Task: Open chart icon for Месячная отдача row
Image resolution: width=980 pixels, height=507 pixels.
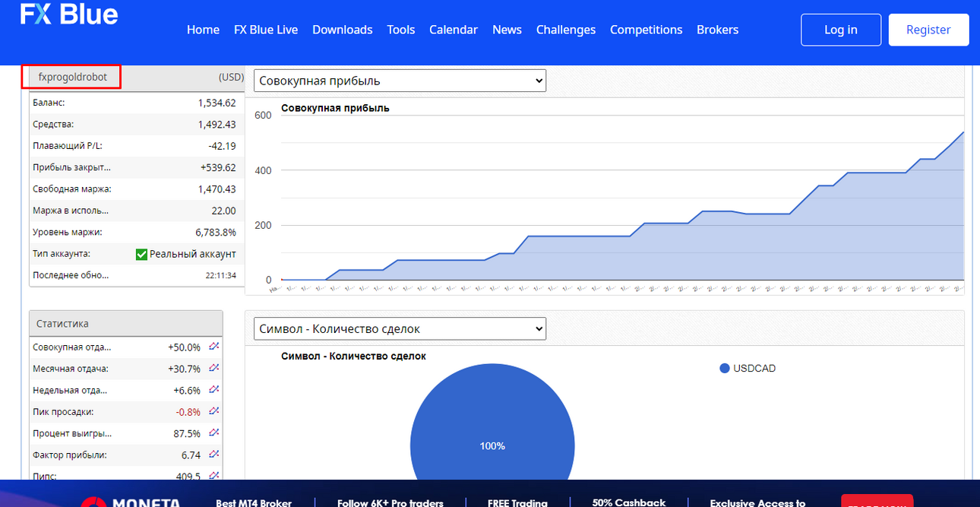Action: (x=214, y=368)
